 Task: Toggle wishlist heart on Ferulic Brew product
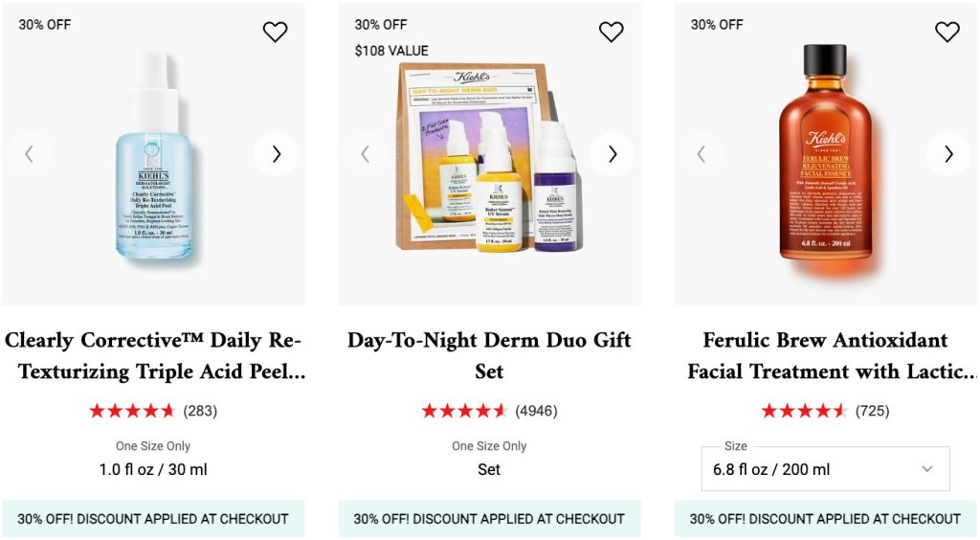pyautogui.click(x=947, y=32)
